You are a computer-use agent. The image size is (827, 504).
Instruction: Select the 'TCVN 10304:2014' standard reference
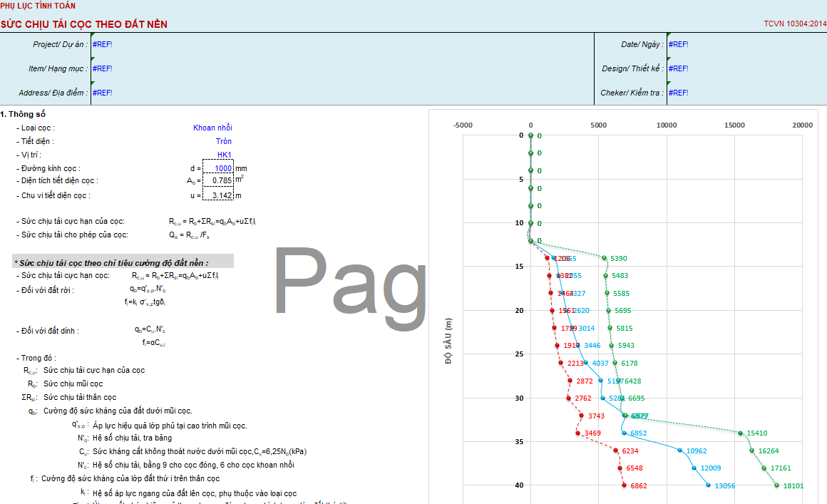795,24
